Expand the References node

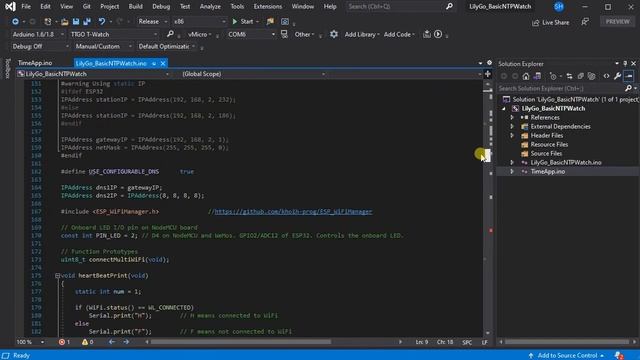click(x=512, y=118)
